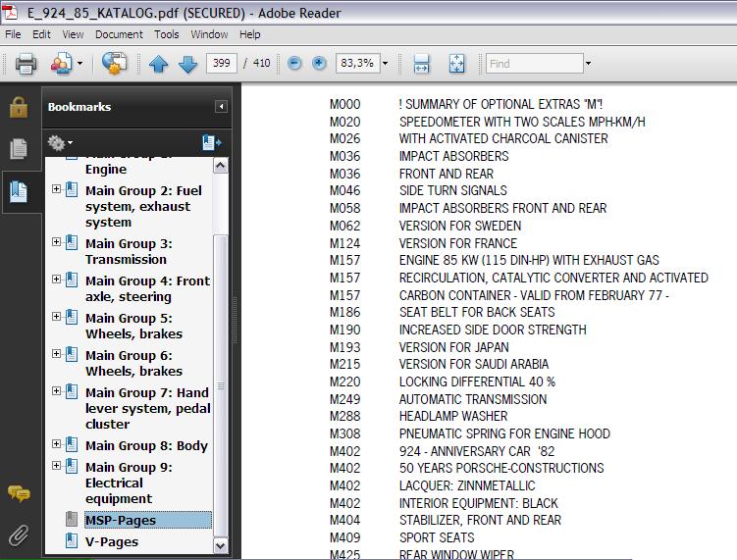Image resolution: width=737 pixels, height=560 pixels.
Task: Expand Main Group 5: Wheels, brakes bookmark
Action: 56,316
